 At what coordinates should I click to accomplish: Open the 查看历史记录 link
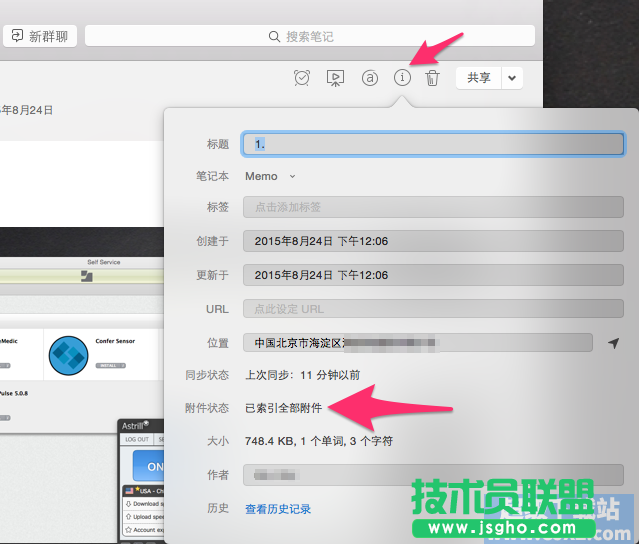tap(278, 509)
